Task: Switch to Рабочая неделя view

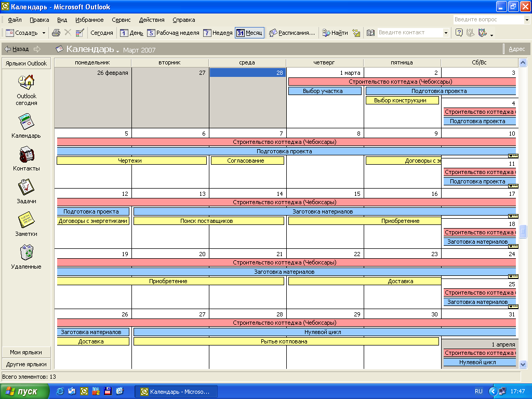Action: 173,33
